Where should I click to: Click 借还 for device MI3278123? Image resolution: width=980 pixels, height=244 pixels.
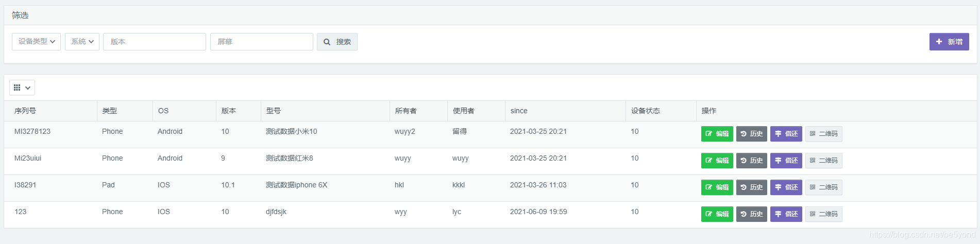[x=786, y=134]
